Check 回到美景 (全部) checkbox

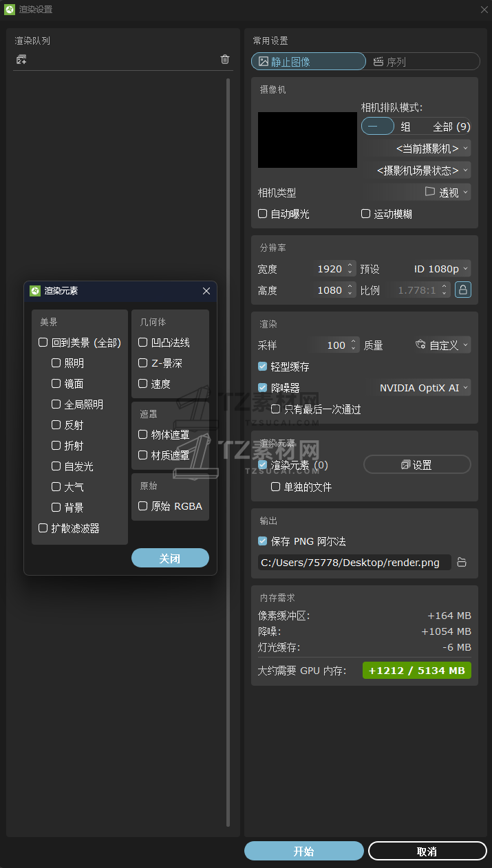point(43,343)
